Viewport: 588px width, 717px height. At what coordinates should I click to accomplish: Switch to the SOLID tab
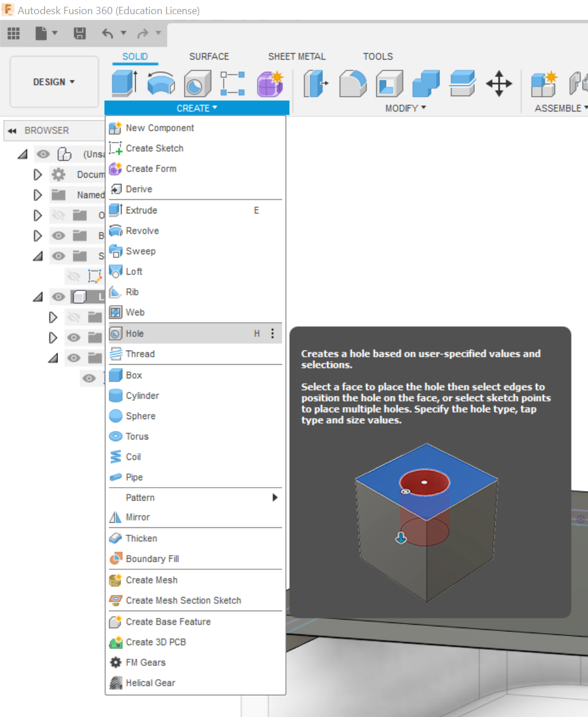pos(135,57)
